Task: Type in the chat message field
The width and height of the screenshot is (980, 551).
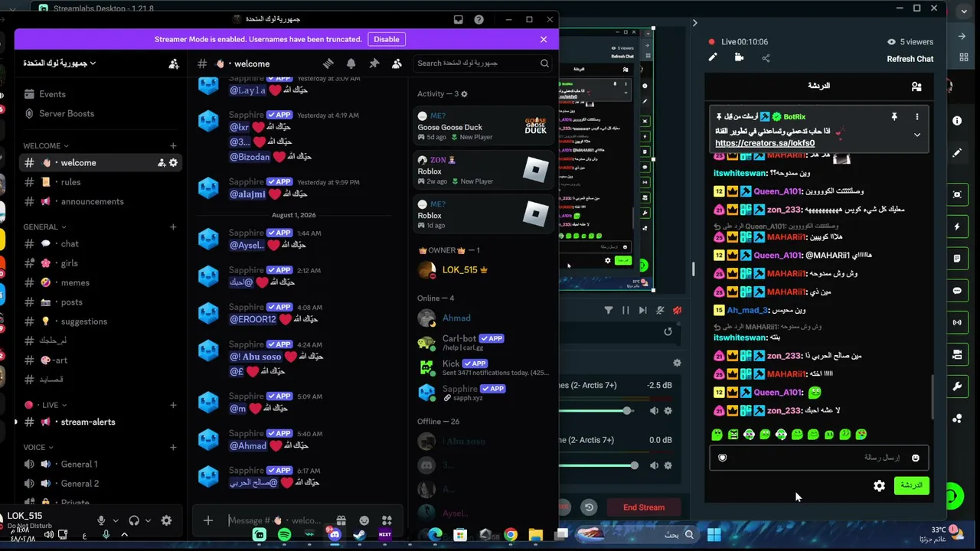Action: point(818,458)
